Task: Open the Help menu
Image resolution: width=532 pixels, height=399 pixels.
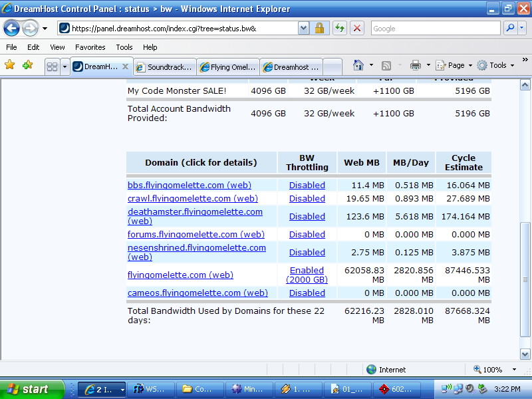Action: 150,47
